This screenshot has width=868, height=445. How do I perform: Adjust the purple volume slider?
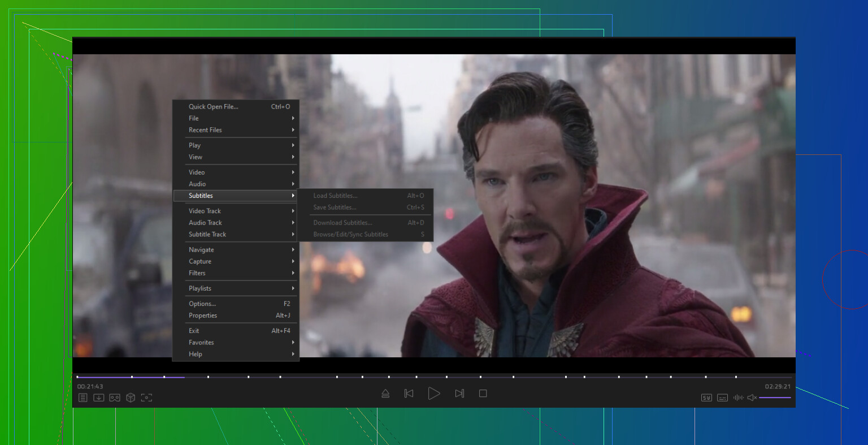775,398
